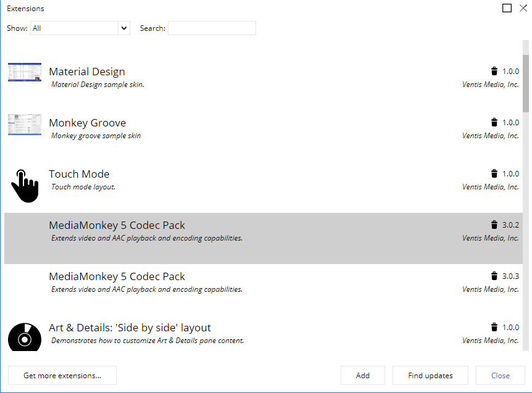This screenshot has width=532, height=393.
Task: Maximize the Extensions window
Action: tap(507, 8)
